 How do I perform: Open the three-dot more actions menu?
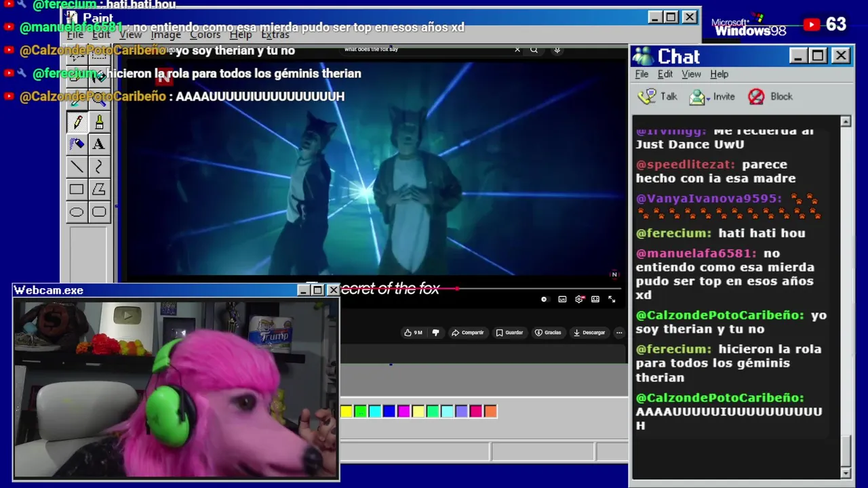619,333
